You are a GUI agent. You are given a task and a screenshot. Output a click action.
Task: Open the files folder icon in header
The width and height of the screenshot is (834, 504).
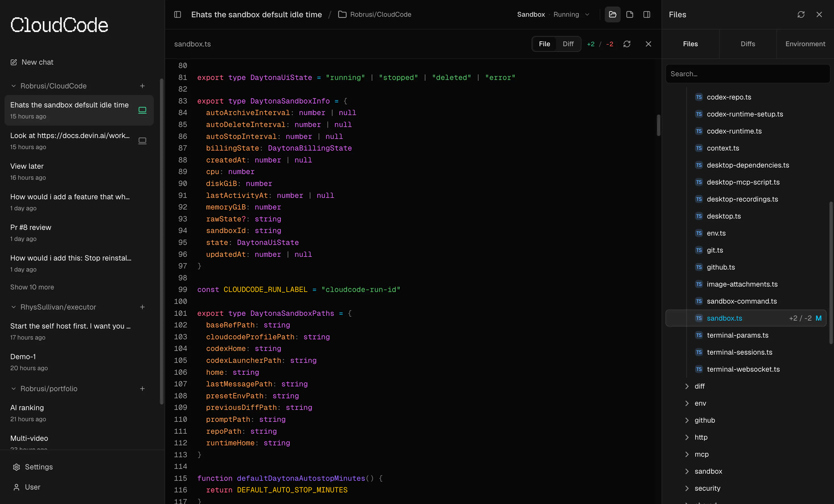coord(612,14)
